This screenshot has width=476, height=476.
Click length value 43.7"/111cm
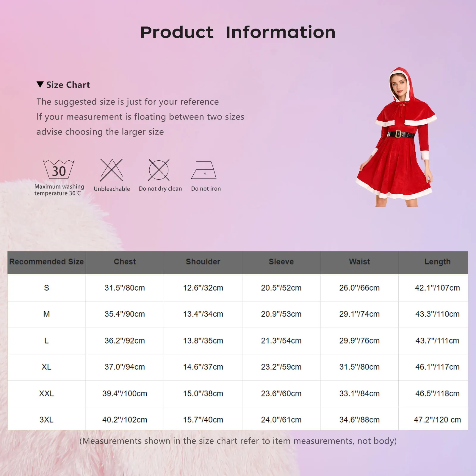437,341
